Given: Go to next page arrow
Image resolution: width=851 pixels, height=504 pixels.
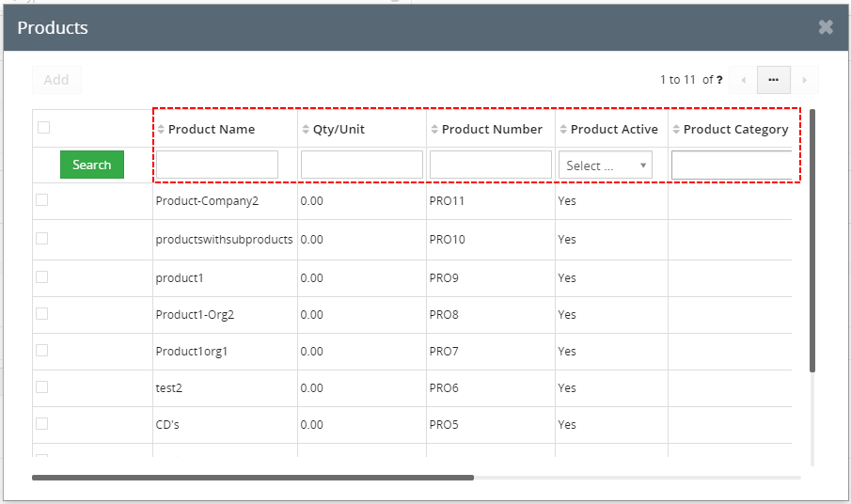Looking at the screenshot, I should [x=804, y=80].
